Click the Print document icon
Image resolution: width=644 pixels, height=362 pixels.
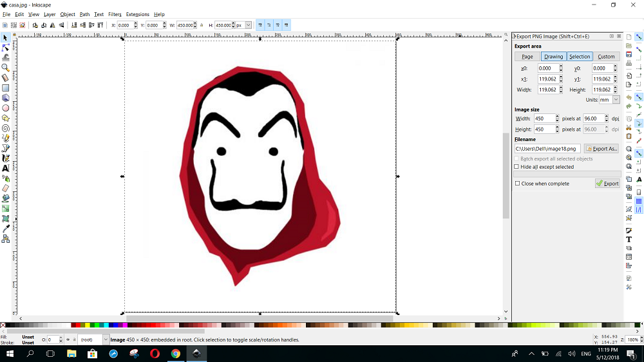pos(629,63)
